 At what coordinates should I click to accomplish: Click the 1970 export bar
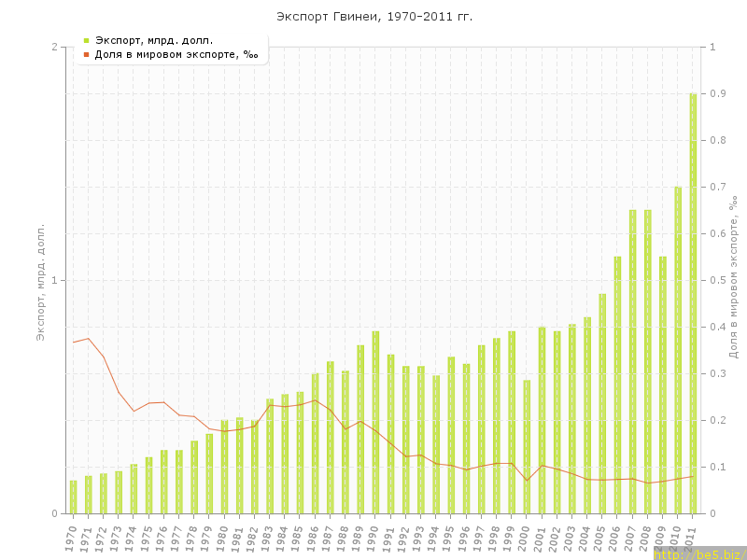pyautogui.click(x=73, y=497)
